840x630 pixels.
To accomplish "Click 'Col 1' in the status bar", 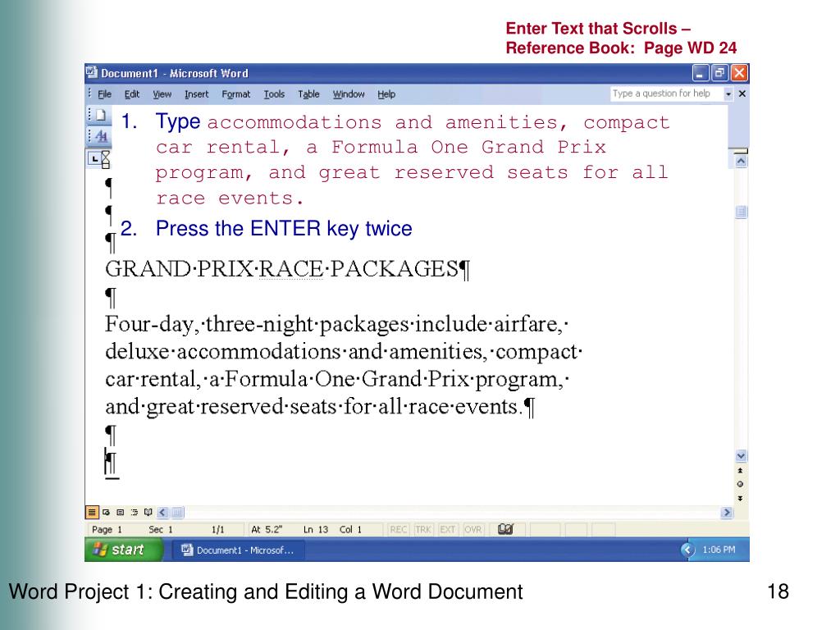I will pos(350,529).
